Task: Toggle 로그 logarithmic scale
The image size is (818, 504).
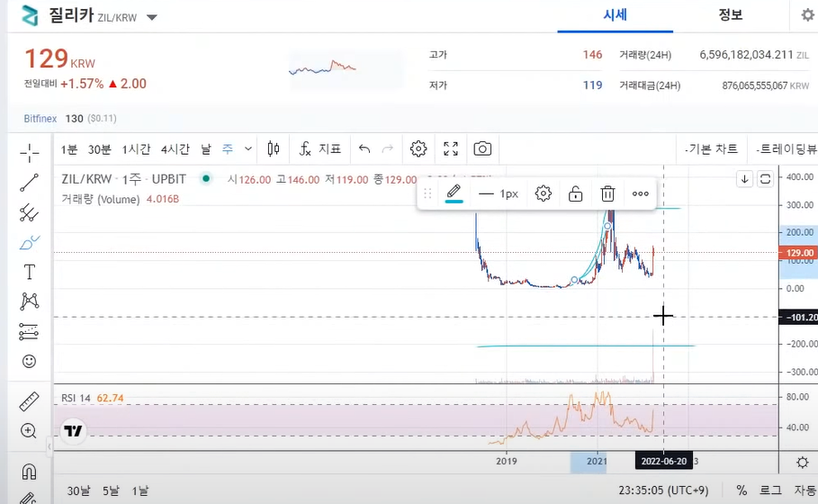Action: [x=770, y=490]
